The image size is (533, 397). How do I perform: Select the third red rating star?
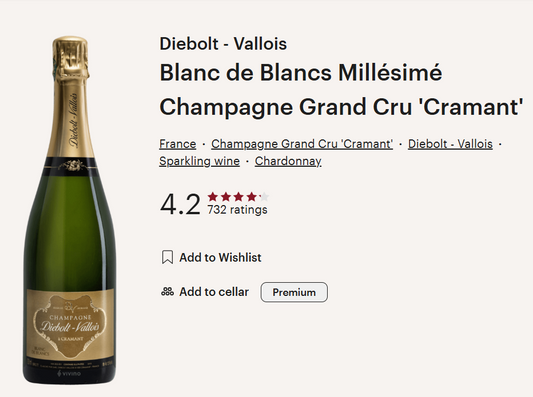(239, 196)
